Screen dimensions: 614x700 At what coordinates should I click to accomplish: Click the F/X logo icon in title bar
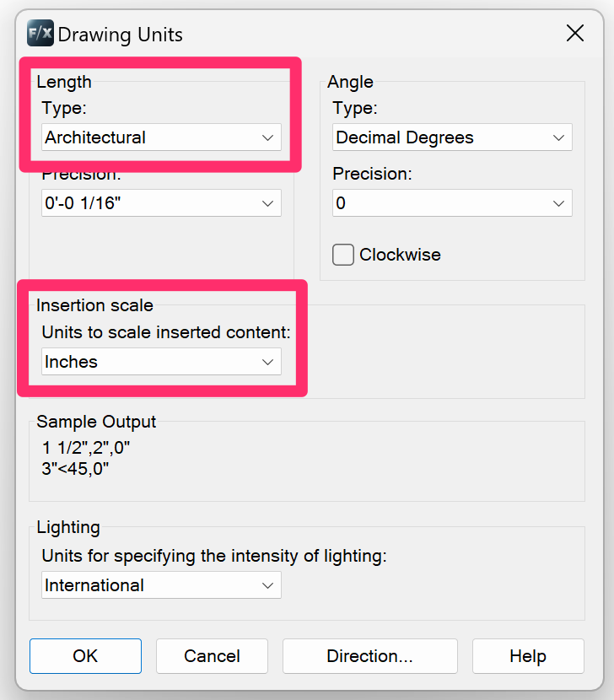40,34
